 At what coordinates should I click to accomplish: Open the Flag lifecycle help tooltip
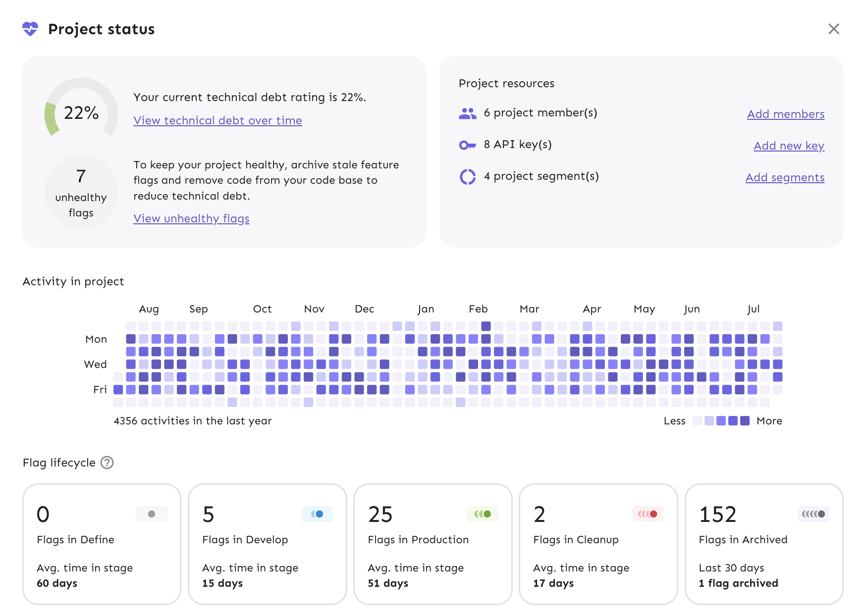107,462
